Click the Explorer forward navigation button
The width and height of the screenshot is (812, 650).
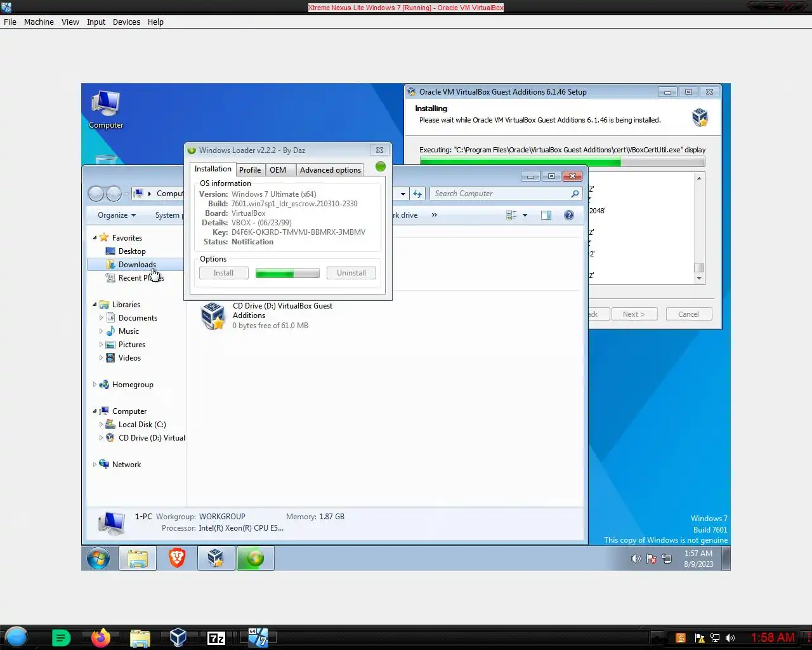point(114,194)
